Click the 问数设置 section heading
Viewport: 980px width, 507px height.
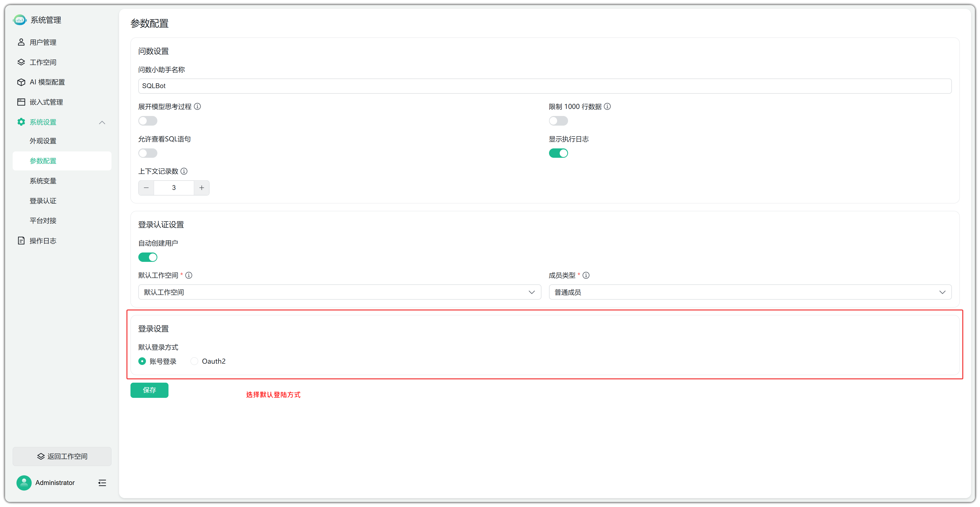153,51
